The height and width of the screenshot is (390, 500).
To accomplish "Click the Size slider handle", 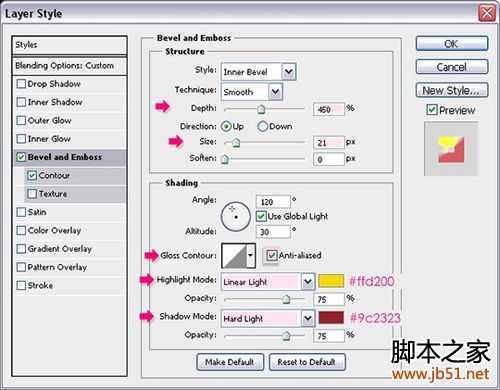I will [x=236, y=143].
